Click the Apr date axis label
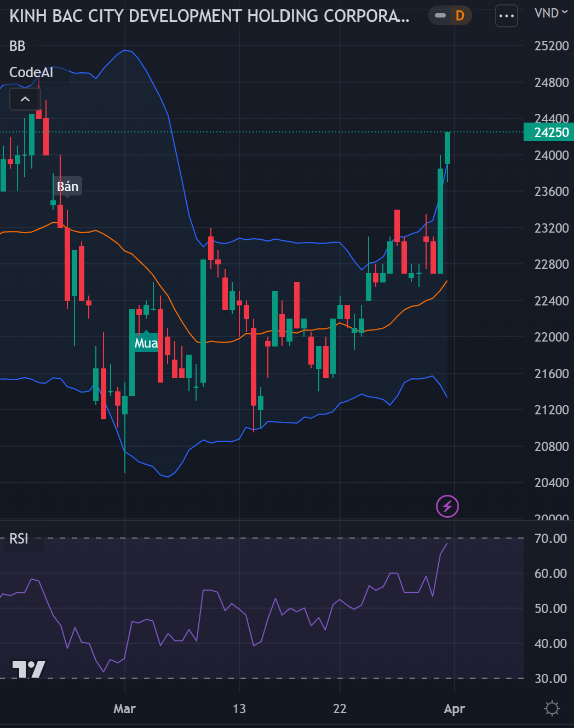 pyautogui.click(x=455, y=709)
